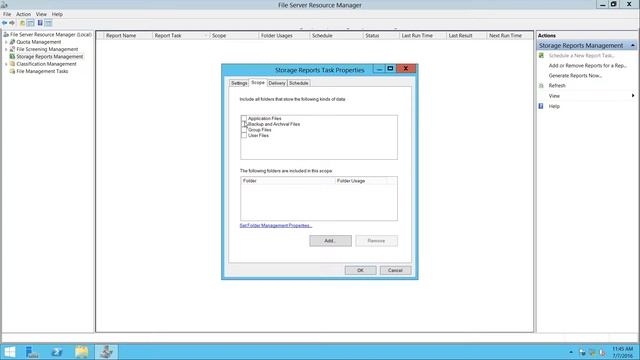Click the Next Run Time column header
The image size is (640, 360).
(x=509, y=36)
